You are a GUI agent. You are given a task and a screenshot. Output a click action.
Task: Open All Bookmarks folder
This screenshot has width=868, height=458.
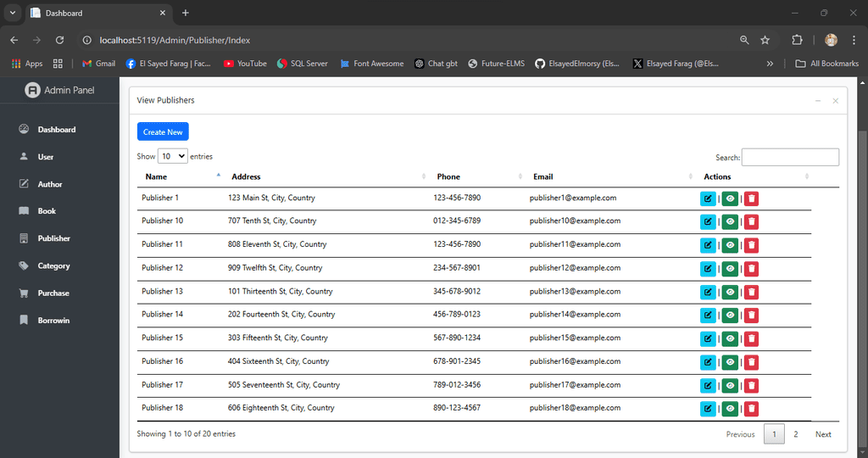click(x=827, y=64)
